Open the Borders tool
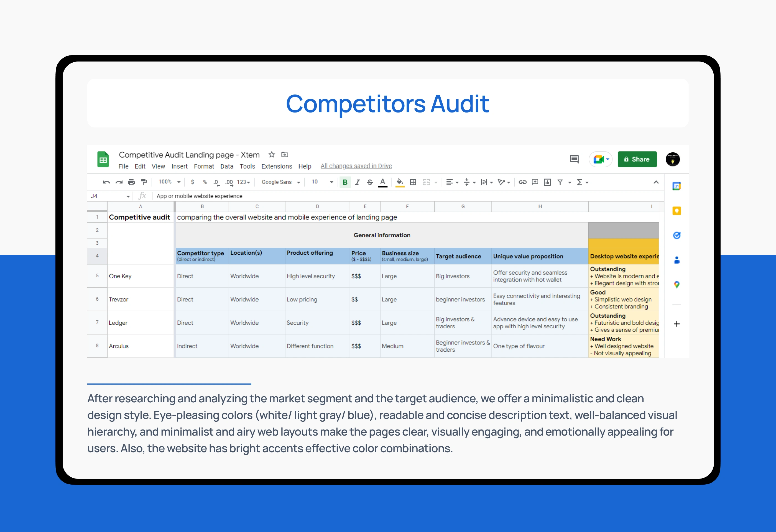 point(413,182)
